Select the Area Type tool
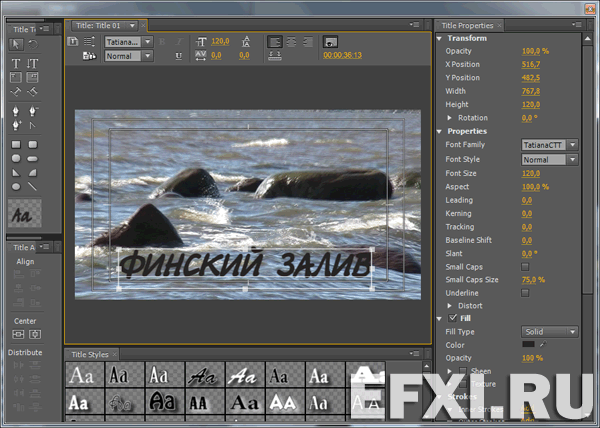This screenshot has height=428, width=600. point(16,78)
